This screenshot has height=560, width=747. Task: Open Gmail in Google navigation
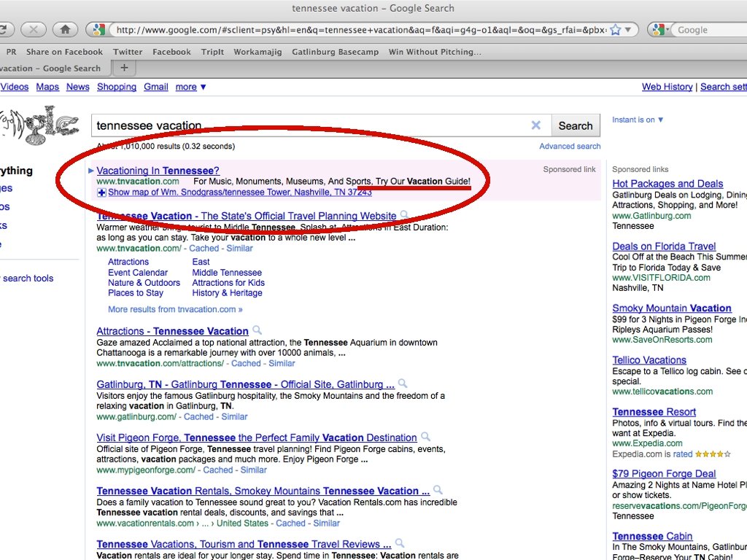pyautogui.click(x=156, y=87)
